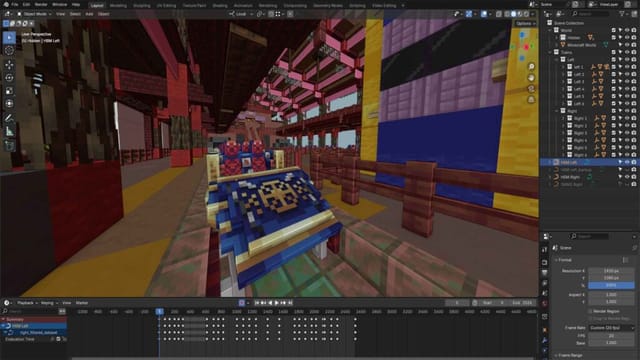The height and width of the screenshot is (360, 640).
Task: Open the Frame Rate dropdown
Action: click(611, 328)
